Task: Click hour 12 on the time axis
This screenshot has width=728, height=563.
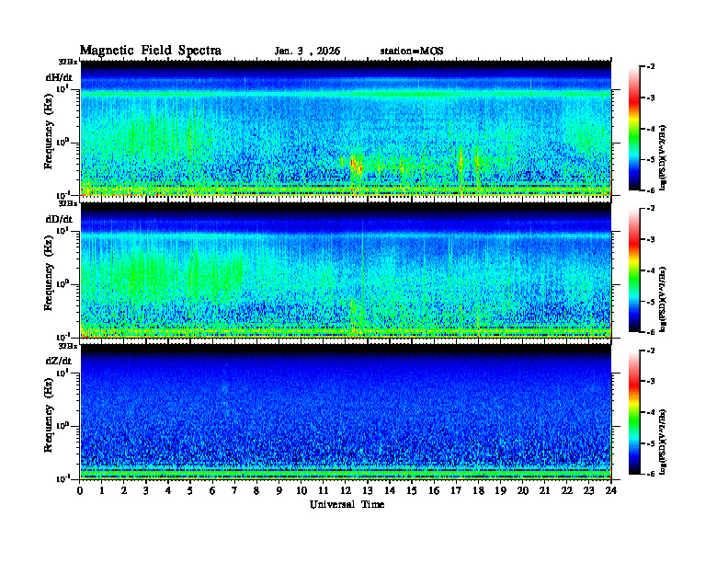Action: tap(346, 491)
